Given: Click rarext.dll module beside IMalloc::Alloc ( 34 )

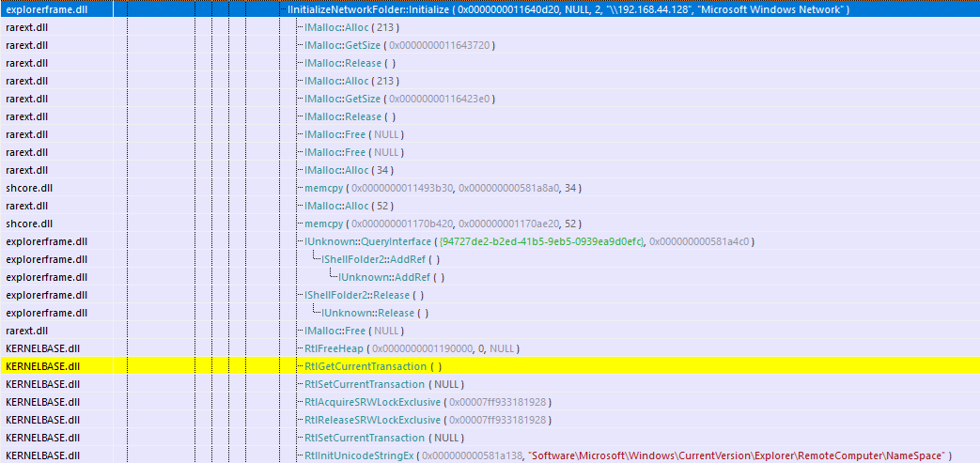Looking at the screenshot, I should tap(26, 170).
